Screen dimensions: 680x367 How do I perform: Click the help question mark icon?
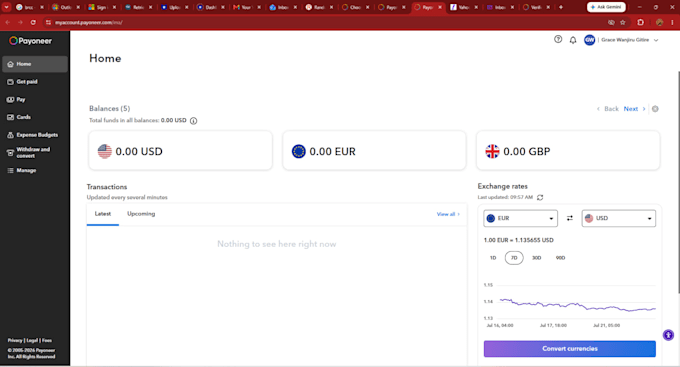click(558, 39)
